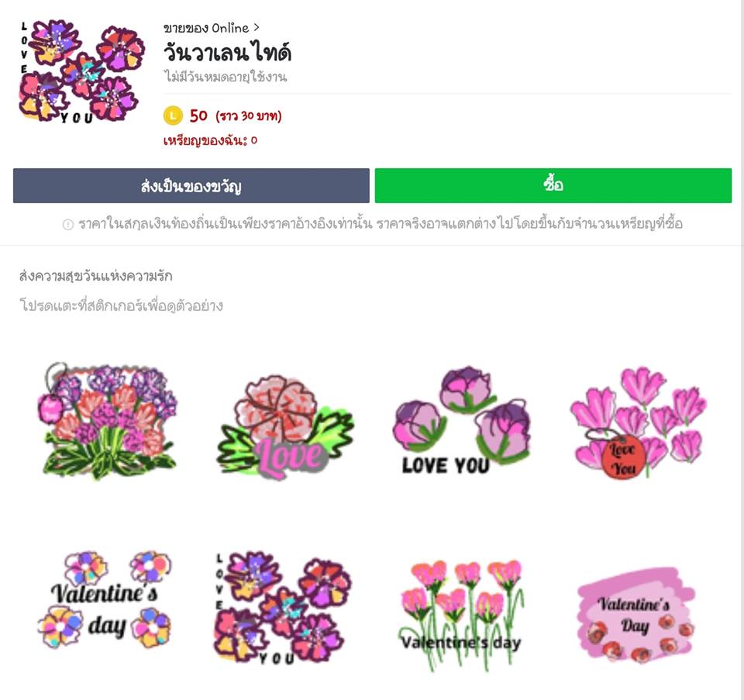Click the main sticker pack cover image
The height and width of the screenshot is (700, 744).
[81, 71]
